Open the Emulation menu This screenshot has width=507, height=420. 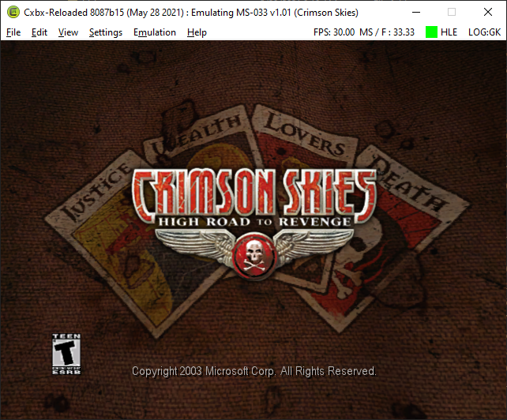click(155, 32)
